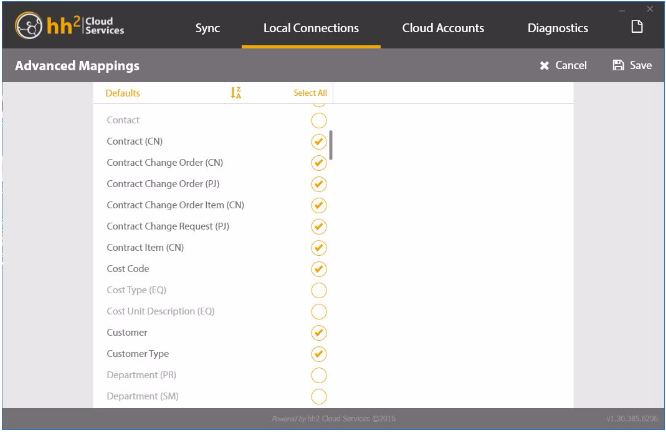Uncheck Contract Change Order Item (CN) checkbox

pyautogui.click(x=319, y=206)
